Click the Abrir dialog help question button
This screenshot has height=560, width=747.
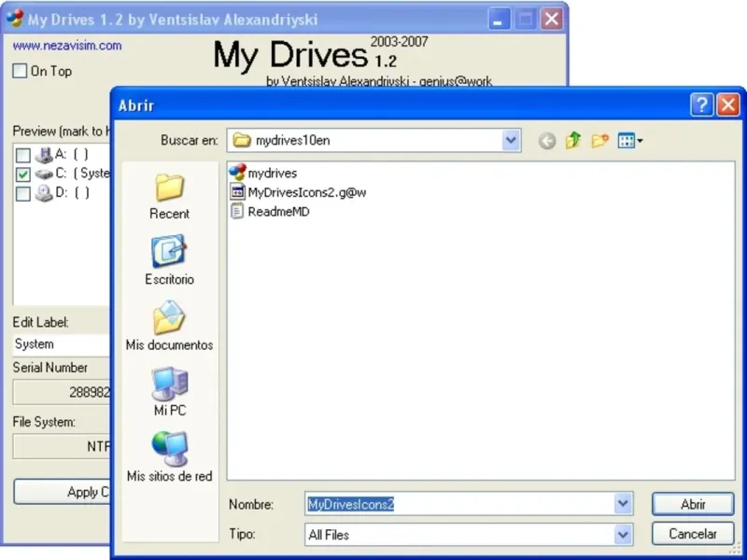tap(702, 105)
